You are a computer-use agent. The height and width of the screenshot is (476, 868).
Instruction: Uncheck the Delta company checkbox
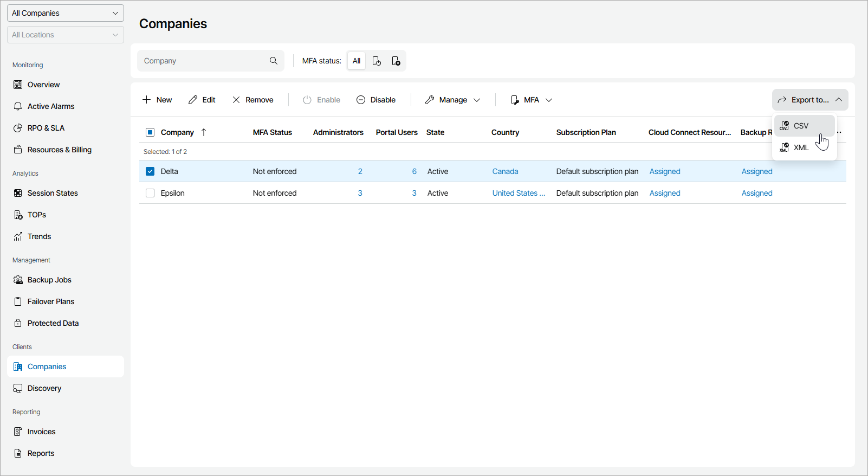[x=150, y=171]
